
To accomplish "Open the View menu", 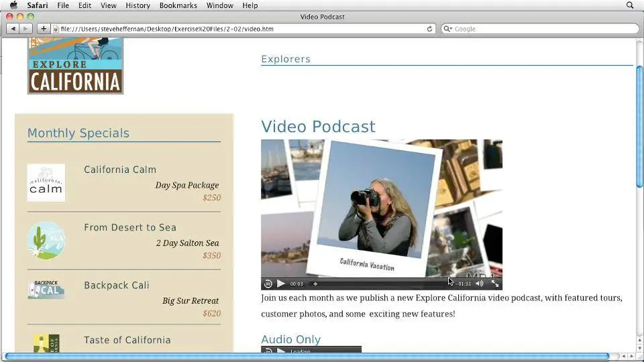I will pyautogui.click(x=109, y=5).
